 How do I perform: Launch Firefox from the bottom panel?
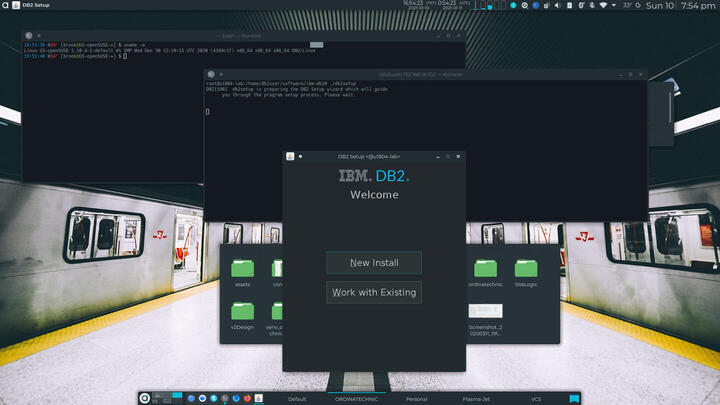tap(247, 398)
